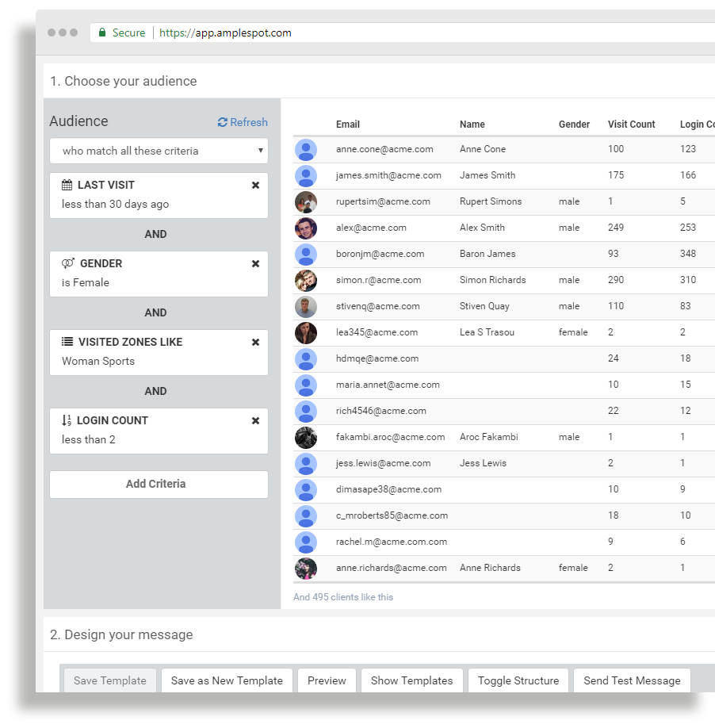The height and width of the screenshot is (728, 715).
Task: Click Save as New Template button
Action: coord(227,680)
